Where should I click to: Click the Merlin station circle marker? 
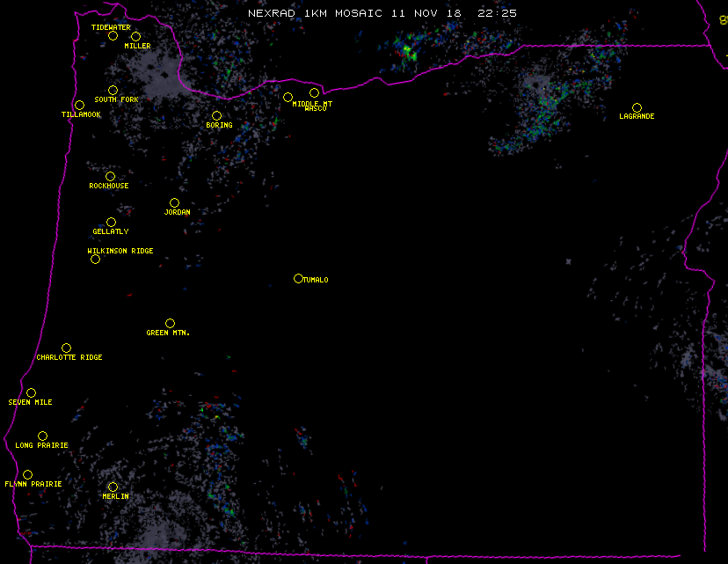(x=113, y=487)
